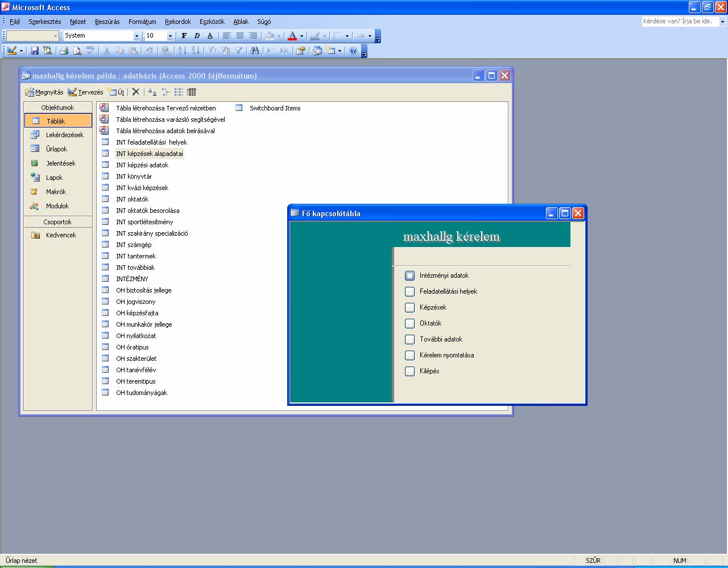Open Print Preview from the toolbar
The image size is (728, 568).
tap(77, 51)
